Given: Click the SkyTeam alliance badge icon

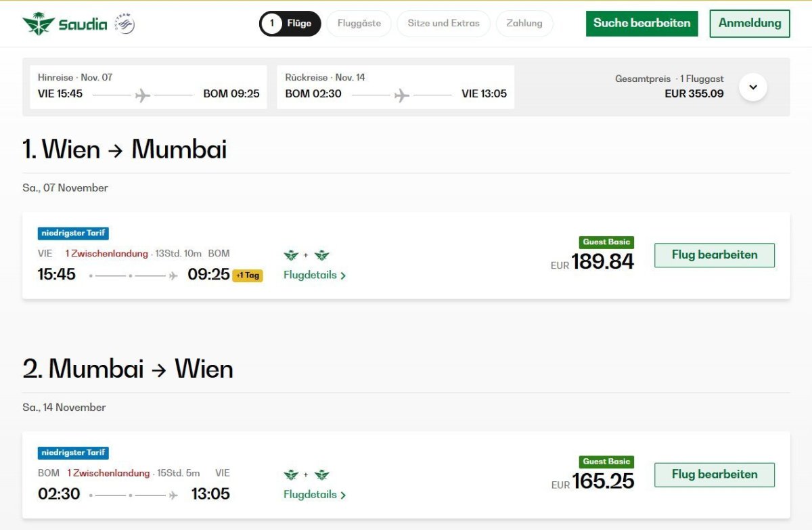Looking at the screenshot, I should pos(125,24).
